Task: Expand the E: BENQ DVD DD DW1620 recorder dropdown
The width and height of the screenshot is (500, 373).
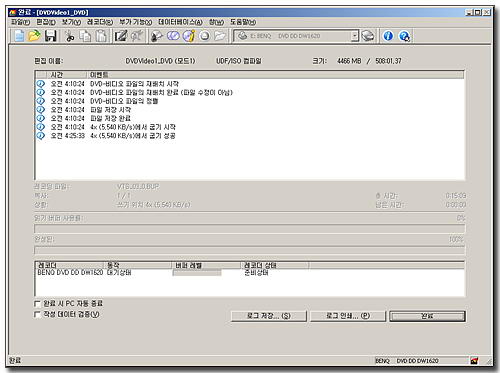Action: point(355,36)
